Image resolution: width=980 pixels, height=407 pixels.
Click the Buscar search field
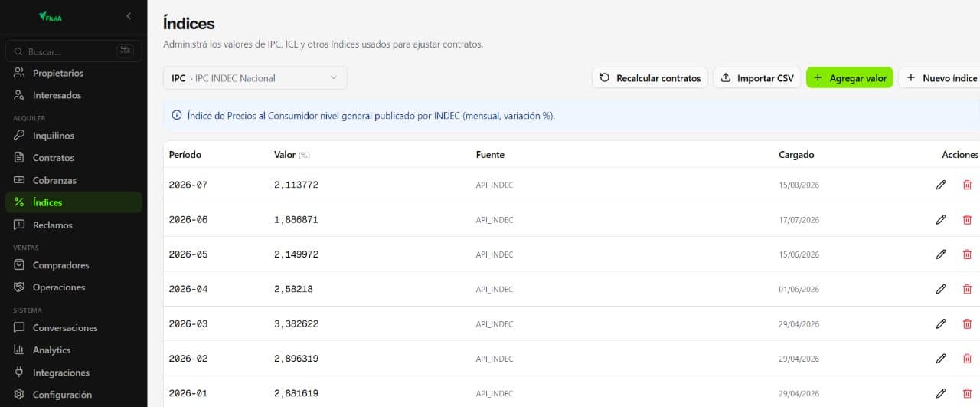coord(73,51)
